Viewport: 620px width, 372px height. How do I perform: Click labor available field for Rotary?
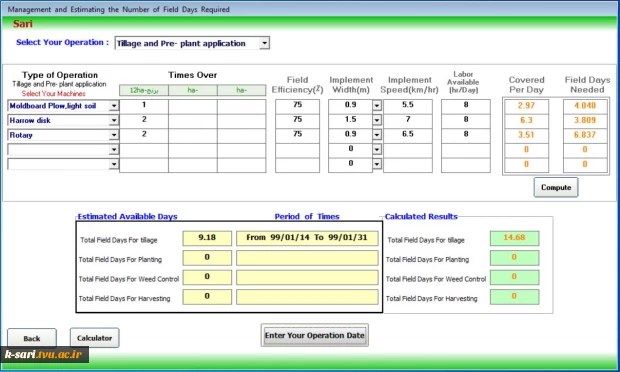click(466, 135)
